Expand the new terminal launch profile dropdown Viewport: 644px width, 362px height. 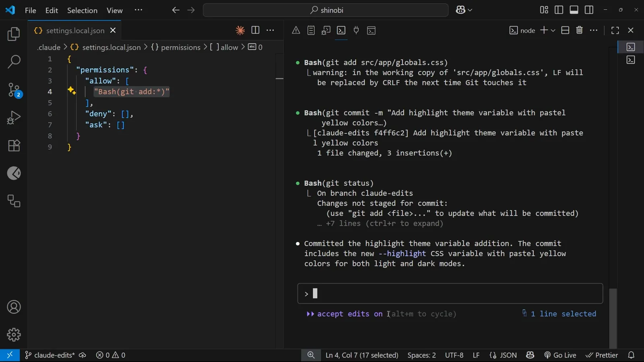tap(553, 31)
